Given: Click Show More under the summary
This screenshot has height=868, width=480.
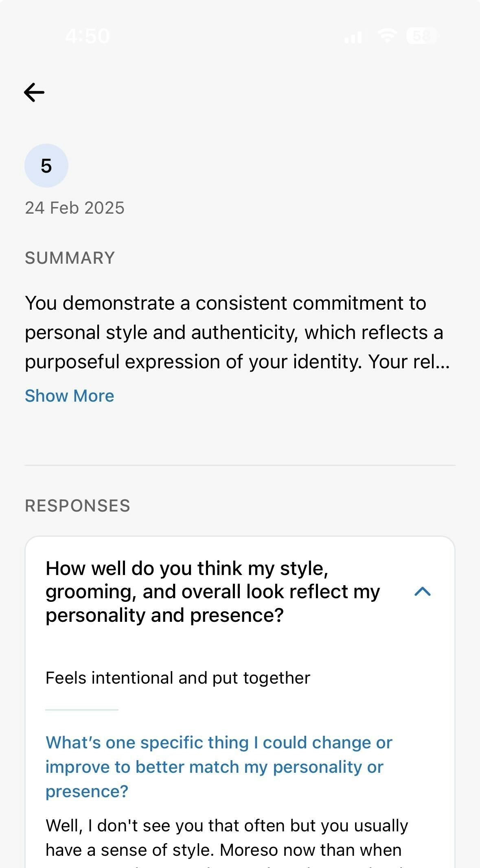Looking at the screenshot, I should click(70, 396).
